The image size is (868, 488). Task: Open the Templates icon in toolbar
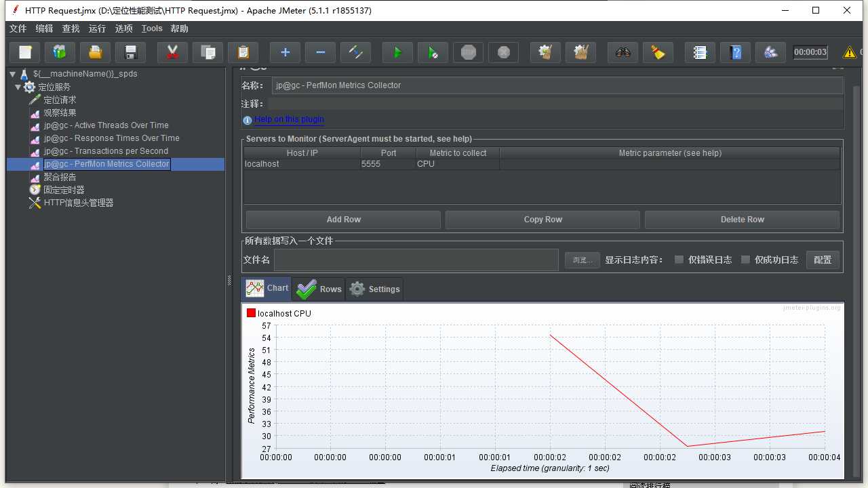pyautogui.click(x=60, y=52)
